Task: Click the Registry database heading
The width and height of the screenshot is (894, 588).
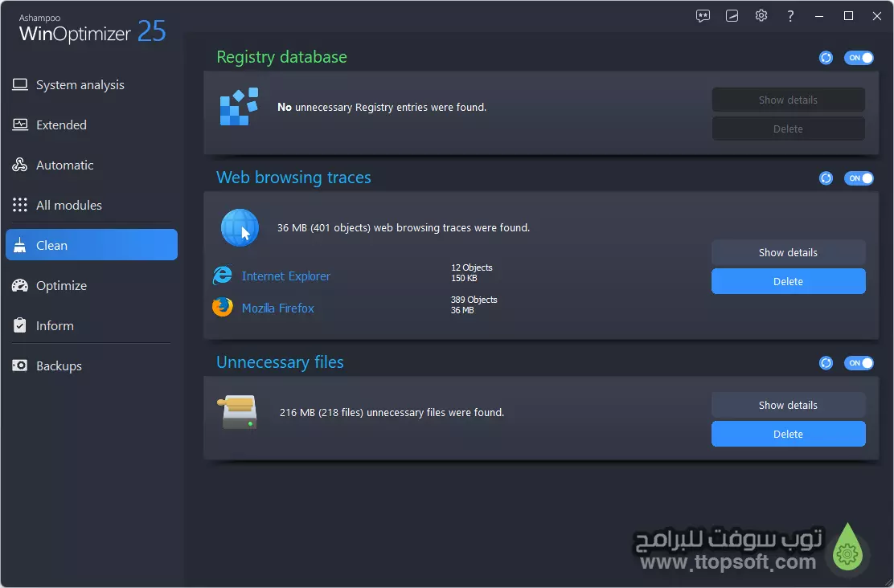Action: pos(281,57)
